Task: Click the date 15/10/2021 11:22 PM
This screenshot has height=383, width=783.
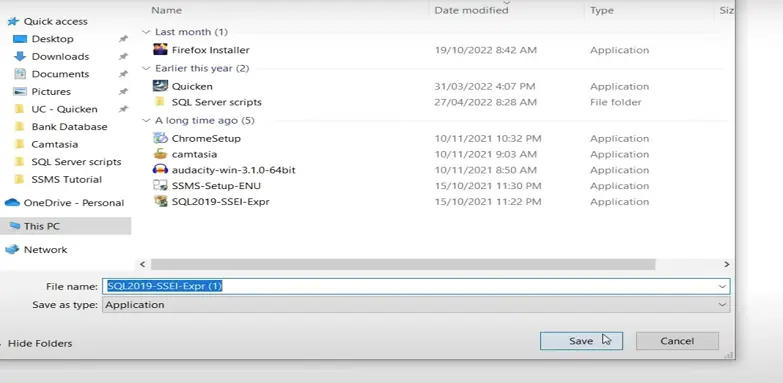Action: tap(488, 202)
